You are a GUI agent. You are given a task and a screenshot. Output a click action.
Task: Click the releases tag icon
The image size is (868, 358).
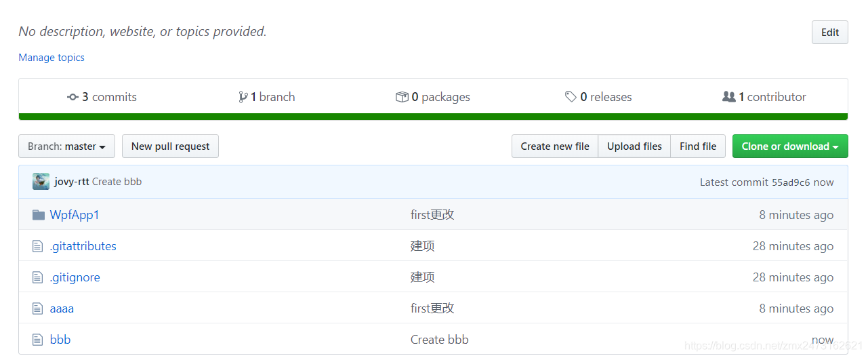(x=571, y=97)
